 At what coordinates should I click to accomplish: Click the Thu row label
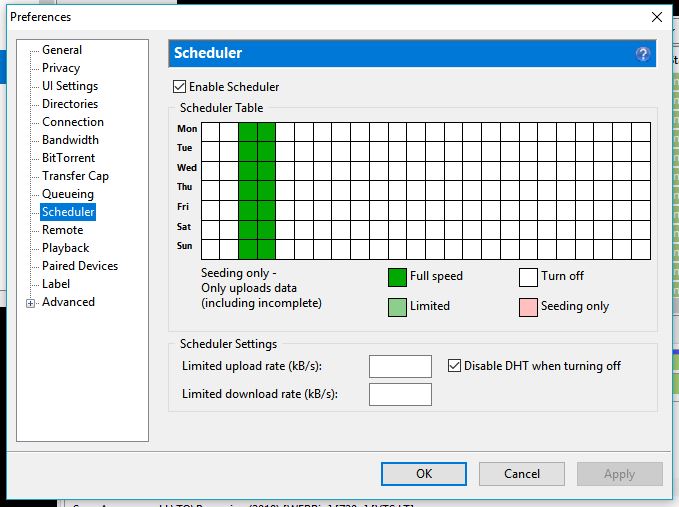[x=184, y=187]
